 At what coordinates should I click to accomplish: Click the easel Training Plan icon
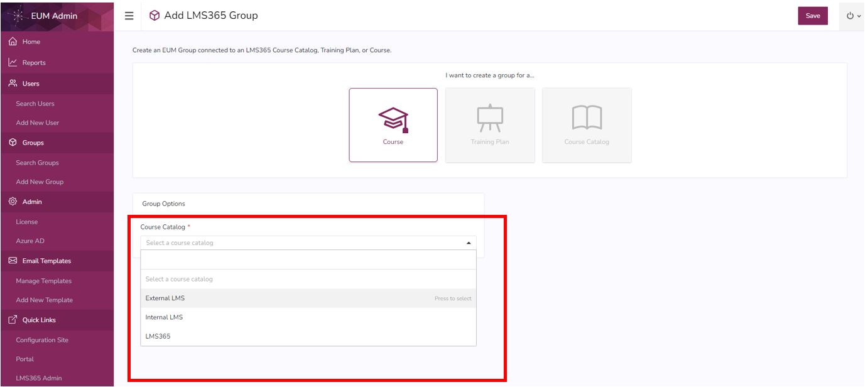tap(490, 118)
